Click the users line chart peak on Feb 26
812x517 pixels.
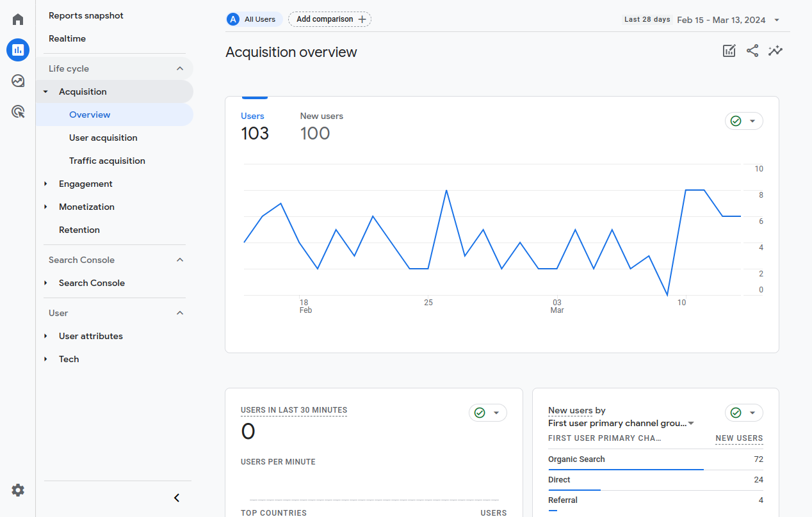pos(446,190)
